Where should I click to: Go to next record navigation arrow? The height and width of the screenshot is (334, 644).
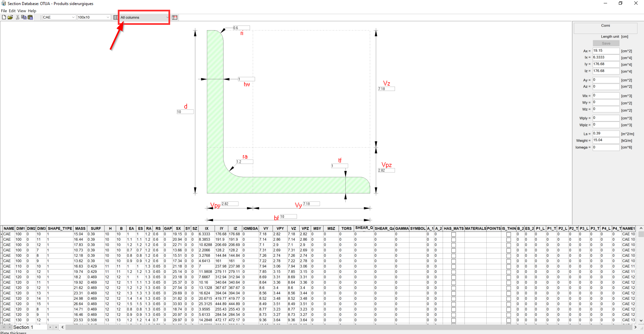(x=50, y=327)
